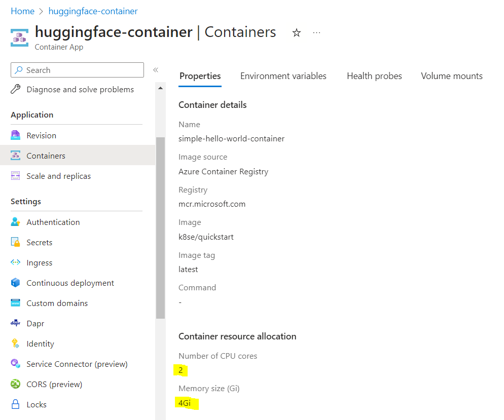Select the Custom domains icon

[x=16, y=303]
